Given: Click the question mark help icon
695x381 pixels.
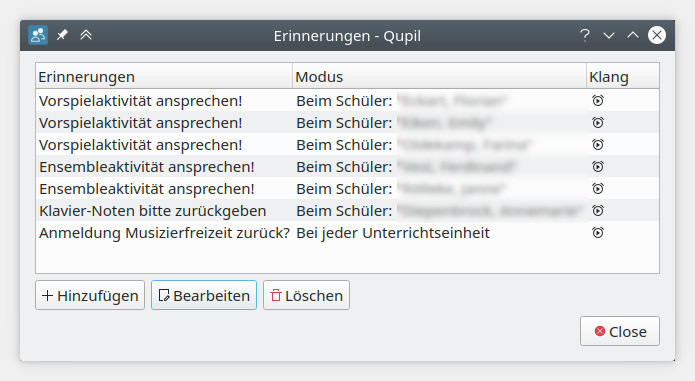Looking at the screenshot, I should 585,35.
